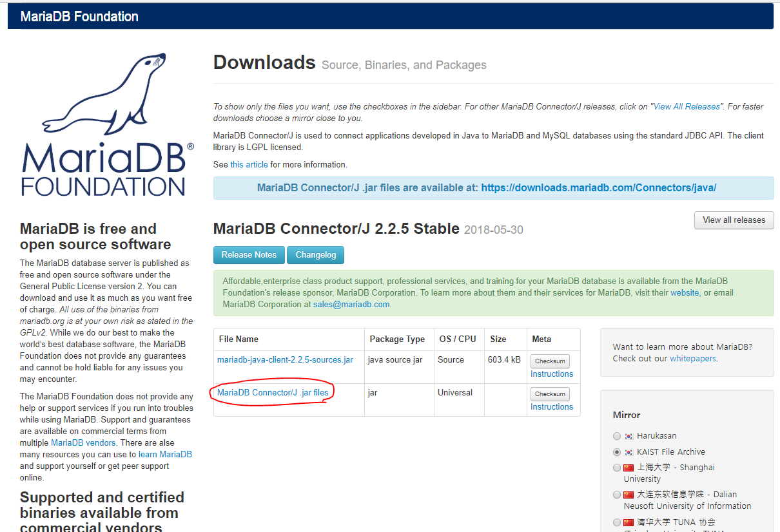Viewport: 780px width, 532px height.
Task: Click the View all releases button
Action: (x=734, y=220)
